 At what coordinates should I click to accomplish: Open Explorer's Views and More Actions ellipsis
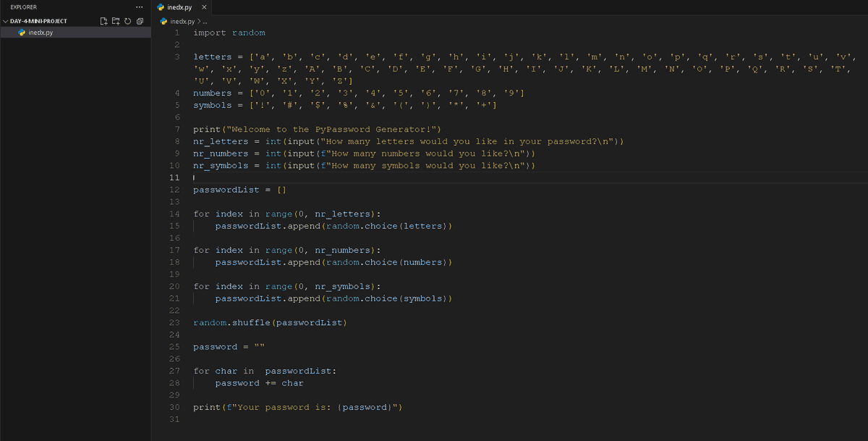[x=140, y=7]
